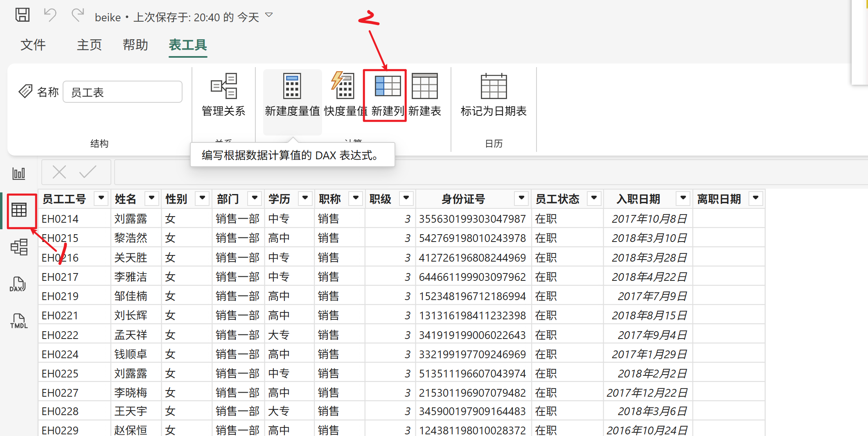Switch to the 主页 ribbon tab
The image size is (868, 436).
click(x=88, y=45)
